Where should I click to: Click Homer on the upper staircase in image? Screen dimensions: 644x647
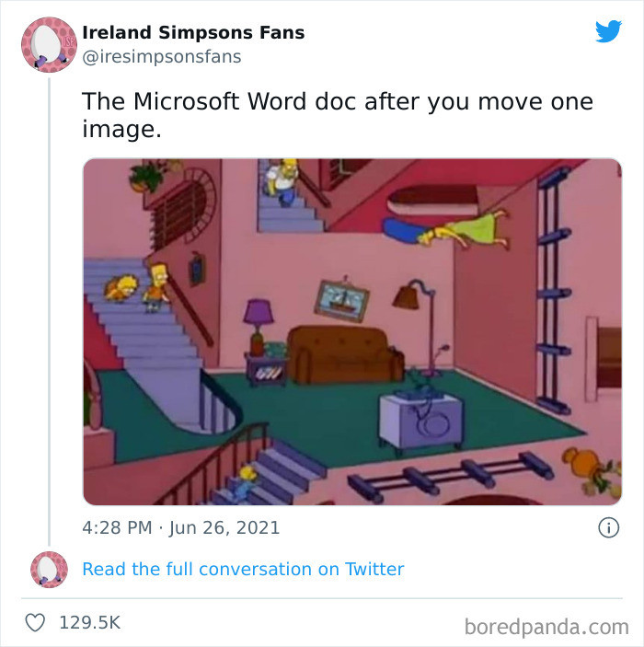(x=282, y=180)
